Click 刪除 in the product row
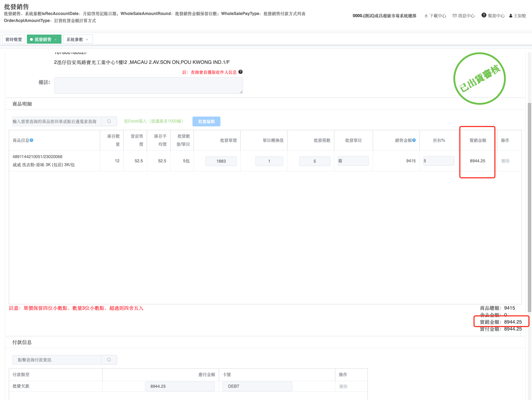Image resolution: width=532 pixels, height=400 pixels. tap(505, 161)
